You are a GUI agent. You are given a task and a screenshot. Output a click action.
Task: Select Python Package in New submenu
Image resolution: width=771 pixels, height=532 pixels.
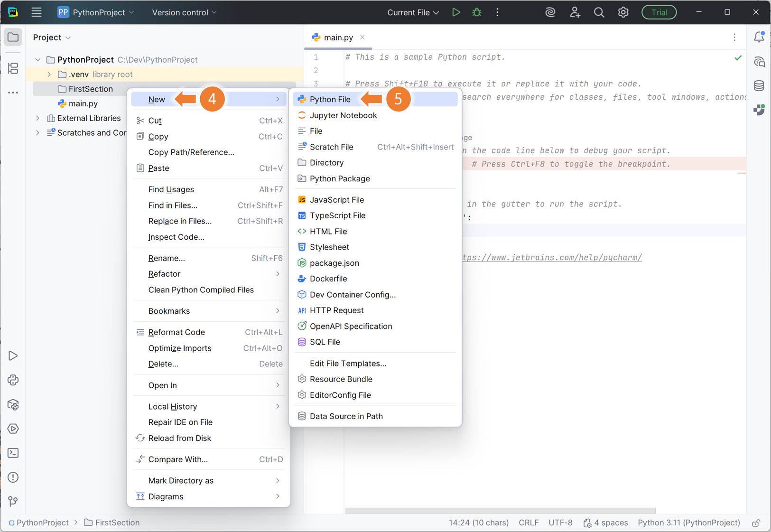point(375,178)
